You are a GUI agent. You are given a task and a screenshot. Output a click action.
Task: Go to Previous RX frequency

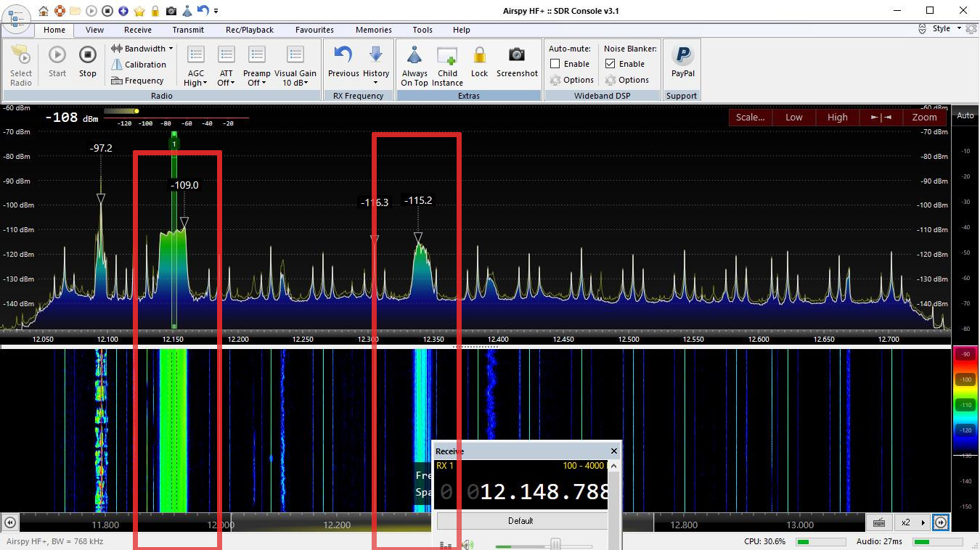(343, 61)
